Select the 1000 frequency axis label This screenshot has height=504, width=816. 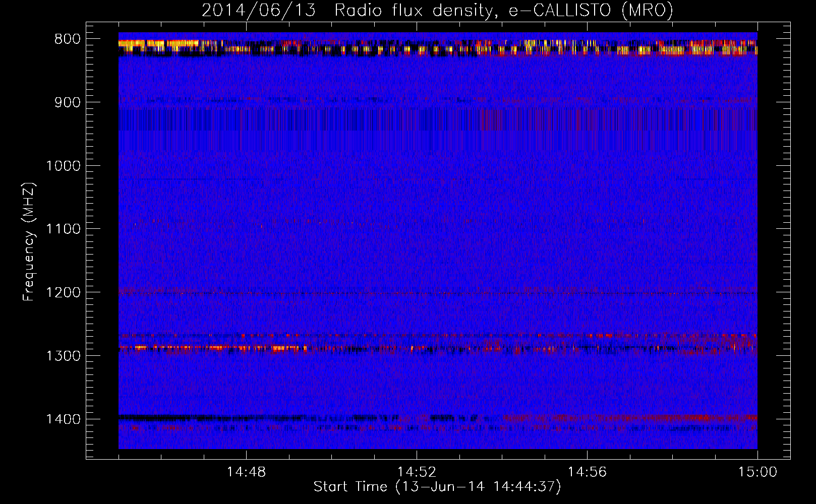(x=64, y=166)
